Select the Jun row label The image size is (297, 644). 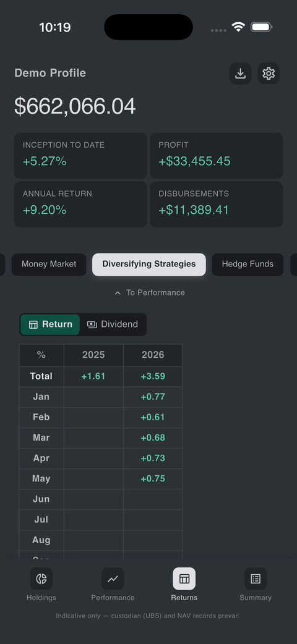[41, 499]
